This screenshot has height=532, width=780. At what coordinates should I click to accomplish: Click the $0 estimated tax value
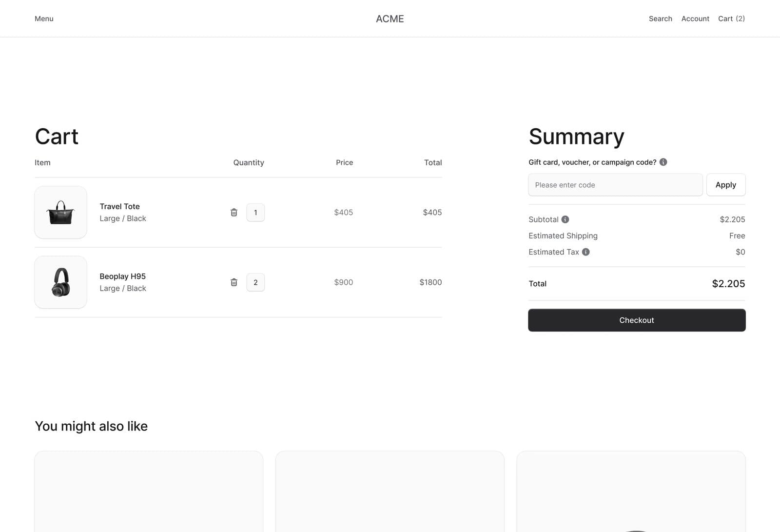(741, 252)
